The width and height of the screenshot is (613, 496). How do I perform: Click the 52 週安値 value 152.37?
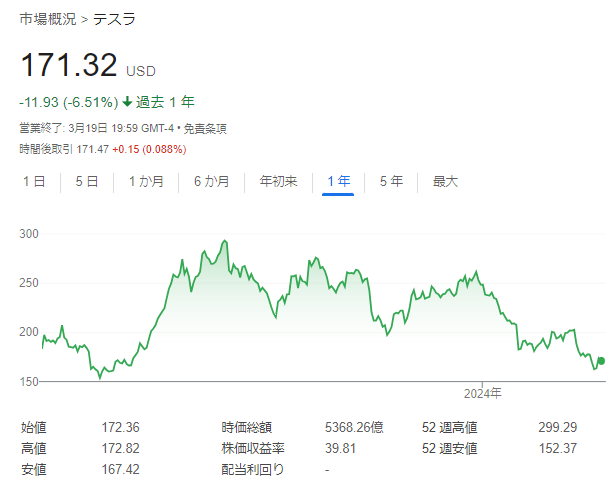(x=557, y=448)
